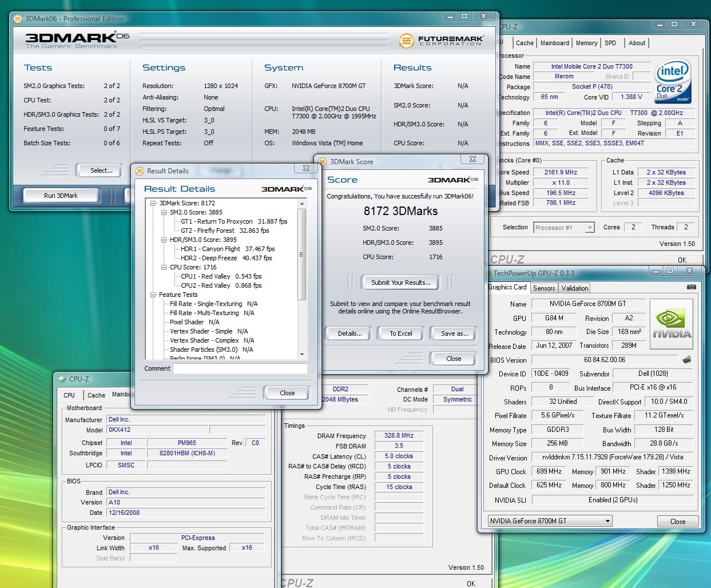This screenshot has height=588, width=711.
Task: Click the BIOS save chip icon in GPU-Z
Action: [x=687, y=360]
